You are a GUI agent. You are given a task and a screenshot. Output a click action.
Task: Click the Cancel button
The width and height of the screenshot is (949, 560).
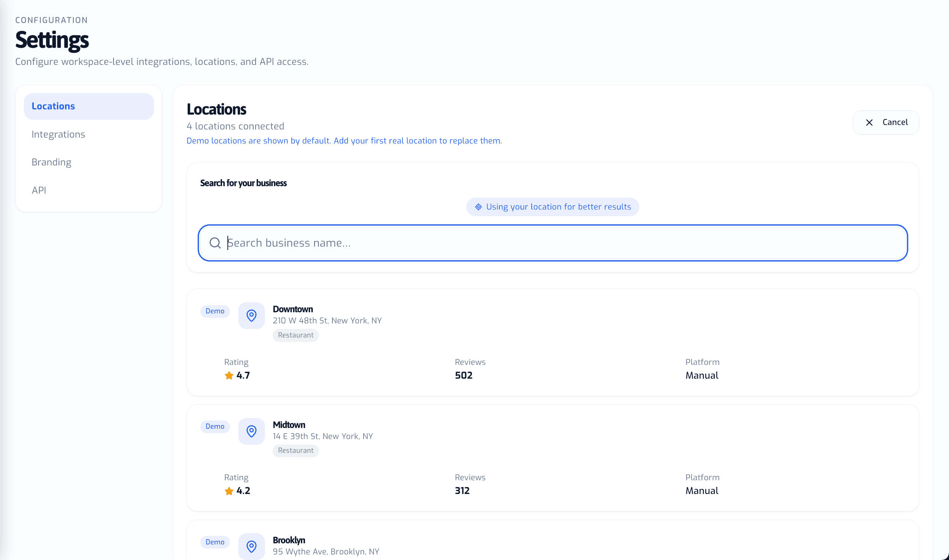[886, 122]
